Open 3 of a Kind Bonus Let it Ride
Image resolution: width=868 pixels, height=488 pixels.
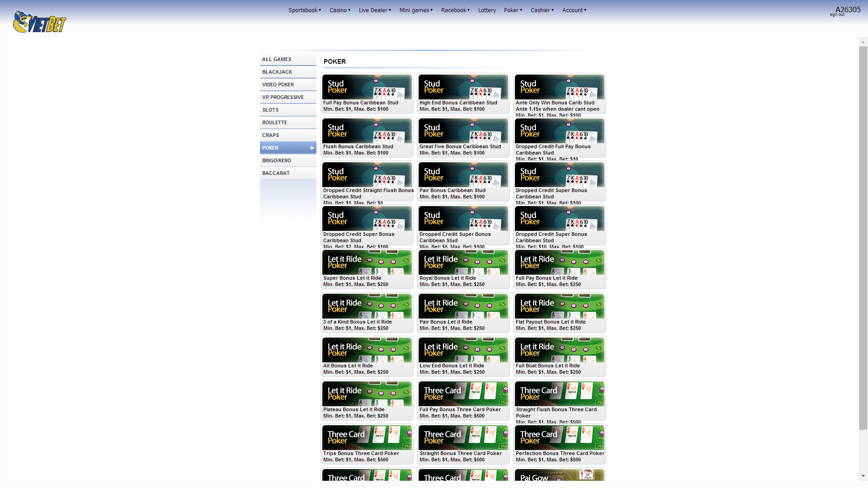[x=367, y=306]
